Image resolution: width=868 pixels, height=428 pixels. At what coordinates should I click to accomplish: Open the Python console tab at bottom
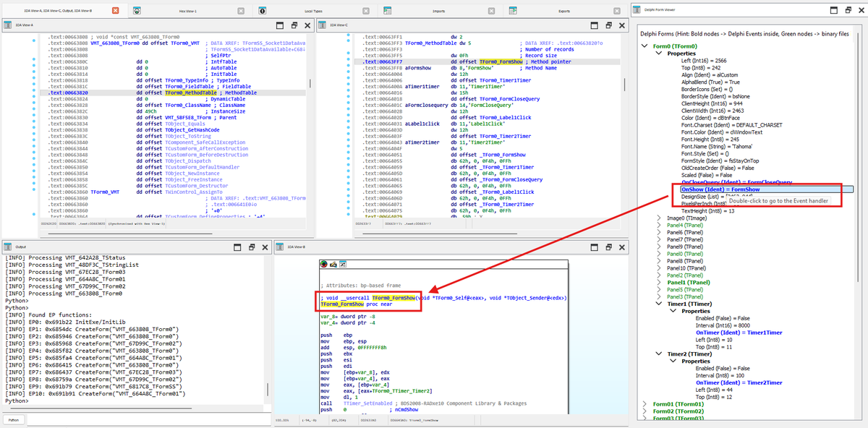[14, 419]
